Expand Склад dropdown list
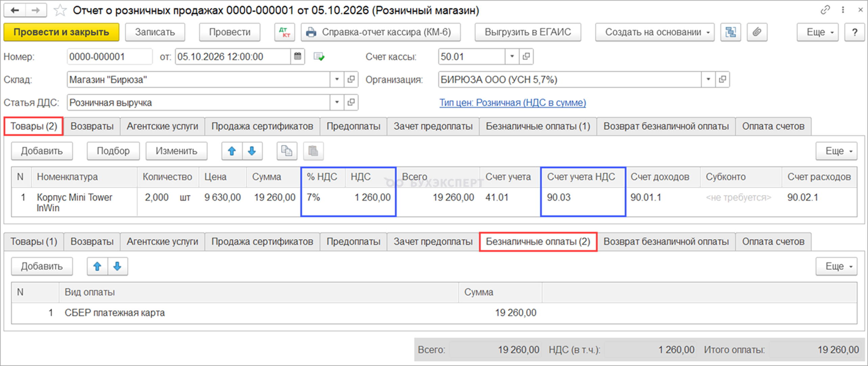This screenshot has width=868, height=366. (x=337, y=79)
